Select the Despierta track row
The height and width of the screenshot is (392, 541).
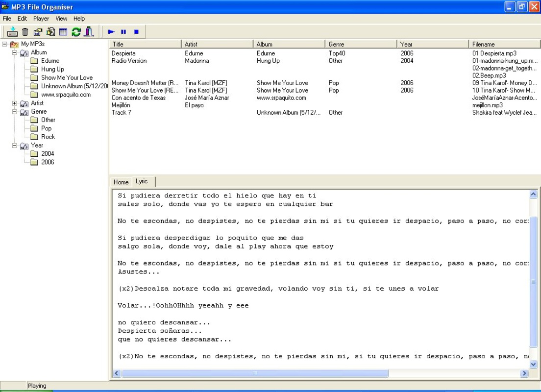click(x=324, y=53)
